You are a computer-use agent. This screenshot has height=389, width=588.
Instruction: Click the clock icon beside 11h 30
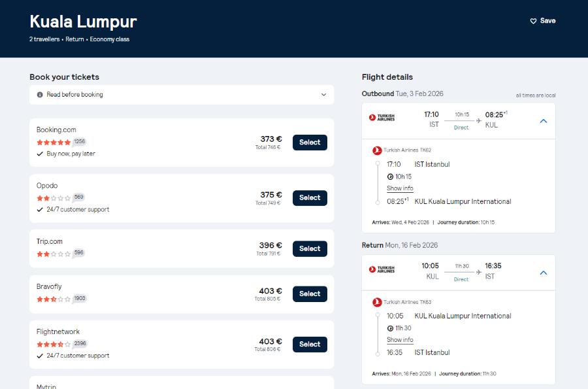(x=390, y=328)
